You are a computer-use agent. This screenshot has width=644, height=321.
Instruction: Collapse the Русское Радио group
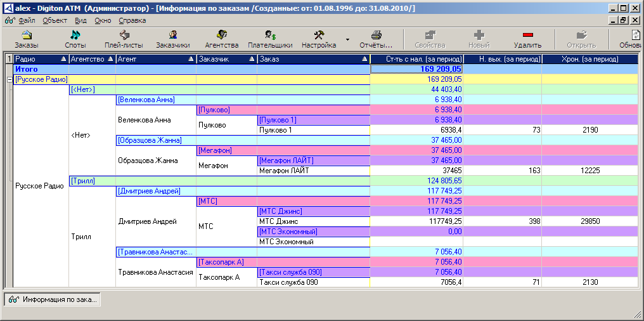[10, 79]
